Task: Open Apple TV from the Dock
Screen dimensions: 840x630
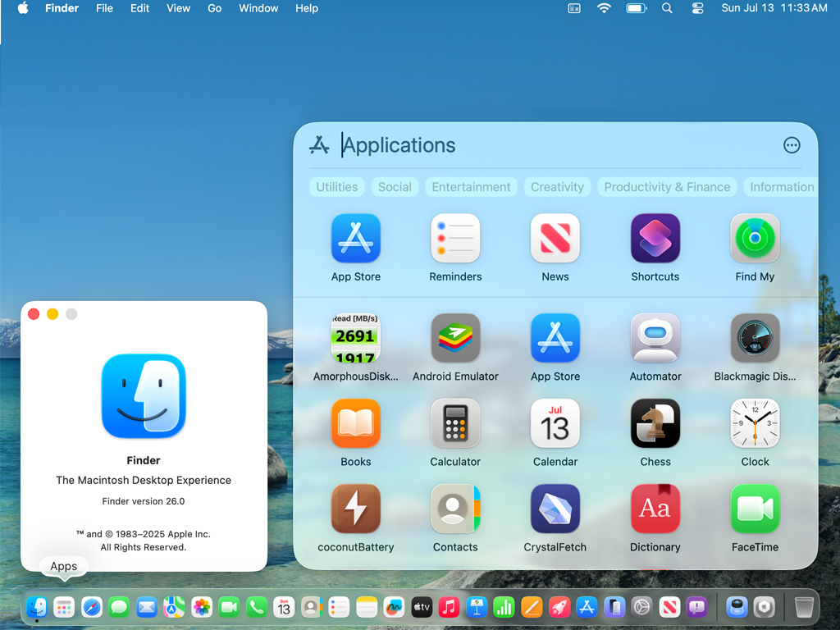Action: 422,607
